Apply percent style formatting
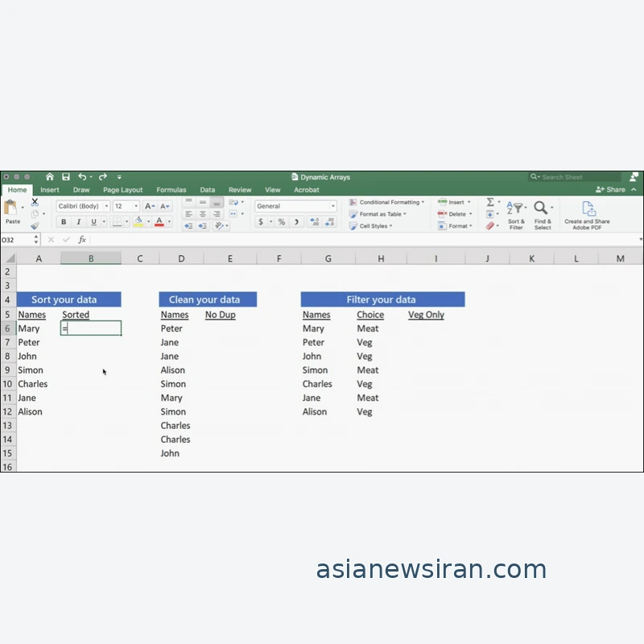 pos(281,222)
